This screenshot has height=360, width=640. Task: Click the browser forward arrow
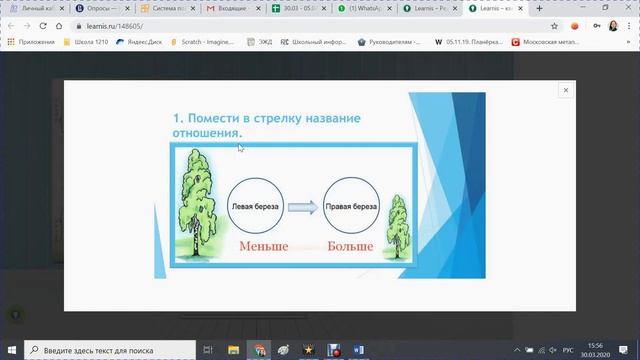click(x=27, y=26)
